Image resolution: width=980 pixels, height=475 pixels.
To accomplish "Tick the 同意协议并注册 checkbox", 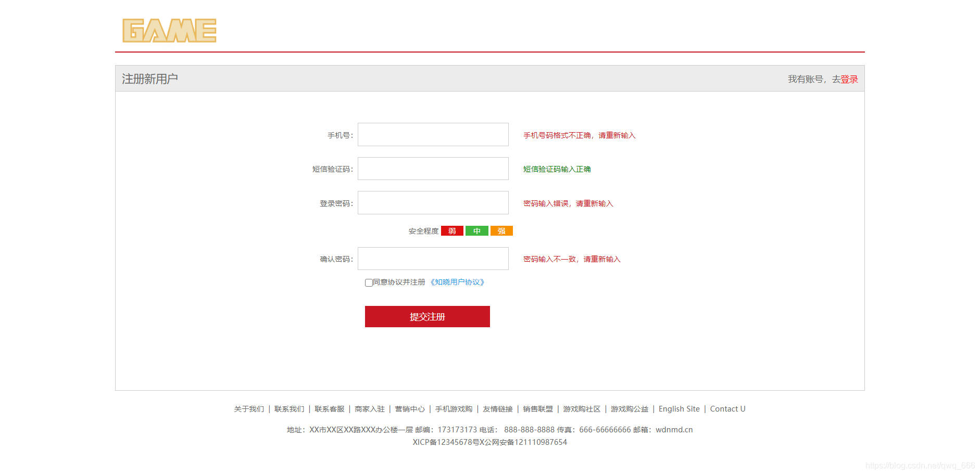I will 369,283.
